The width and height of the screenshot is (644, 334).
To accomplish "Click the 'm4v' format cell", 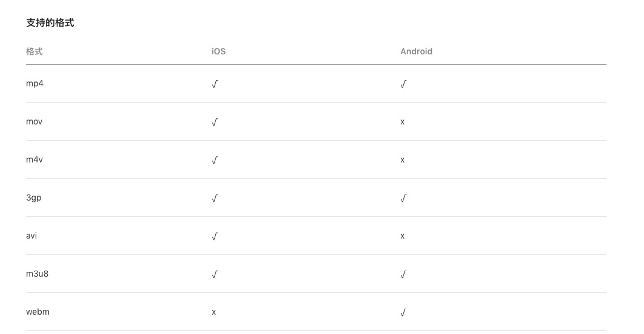I will 34,159.
